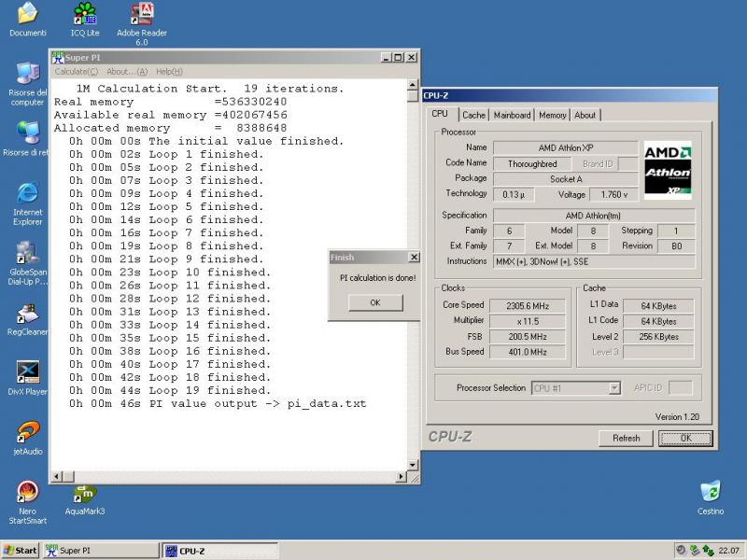Click Super PI horizontal scroll right arrow

coord(402,476)
